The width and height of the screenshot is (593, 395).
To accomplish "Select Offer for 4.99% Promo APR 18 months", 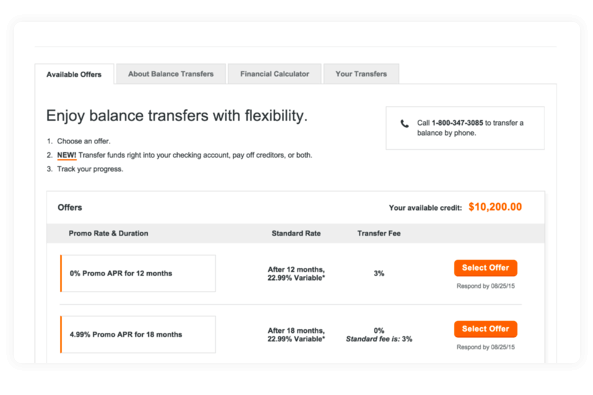I will coord(486,329).
